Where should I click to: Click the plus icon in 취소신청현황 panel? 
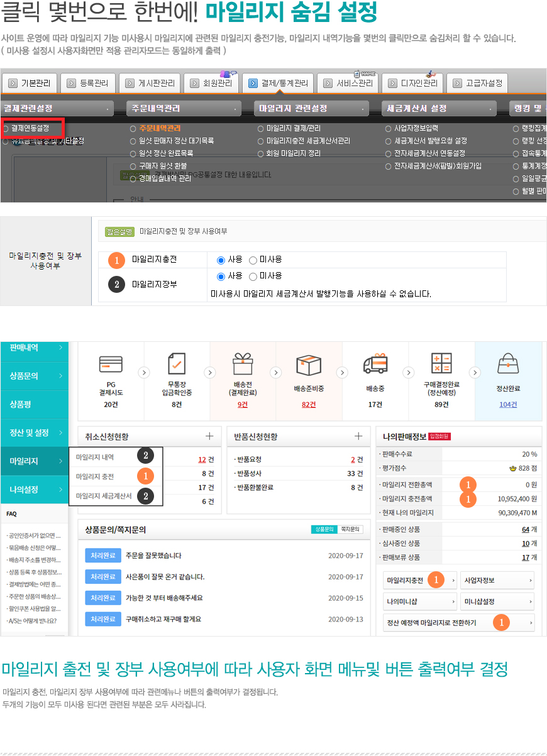[x=209, y=436]
